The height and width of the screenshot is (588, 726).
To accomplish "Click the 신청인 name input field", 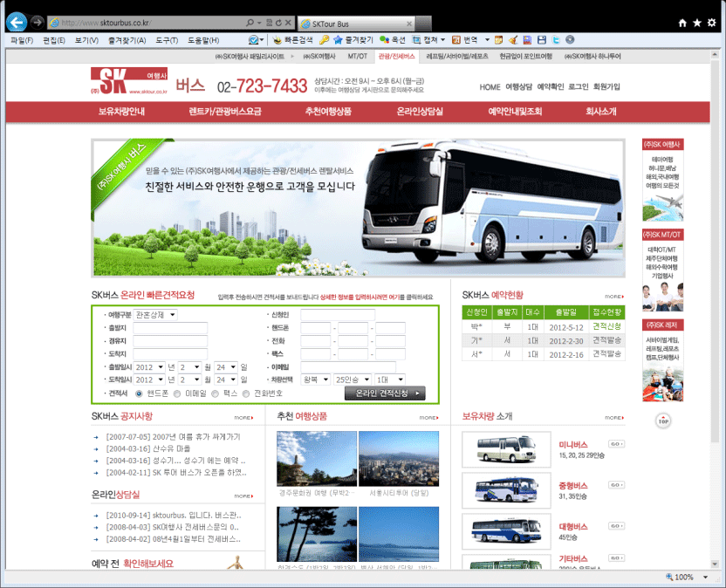I will click(338, 315).
